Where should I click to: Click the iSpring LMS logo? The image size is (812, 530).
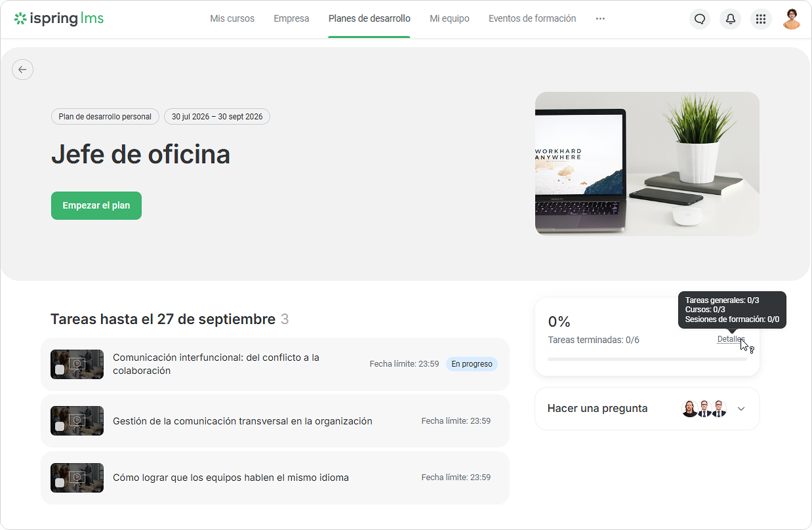58,18
